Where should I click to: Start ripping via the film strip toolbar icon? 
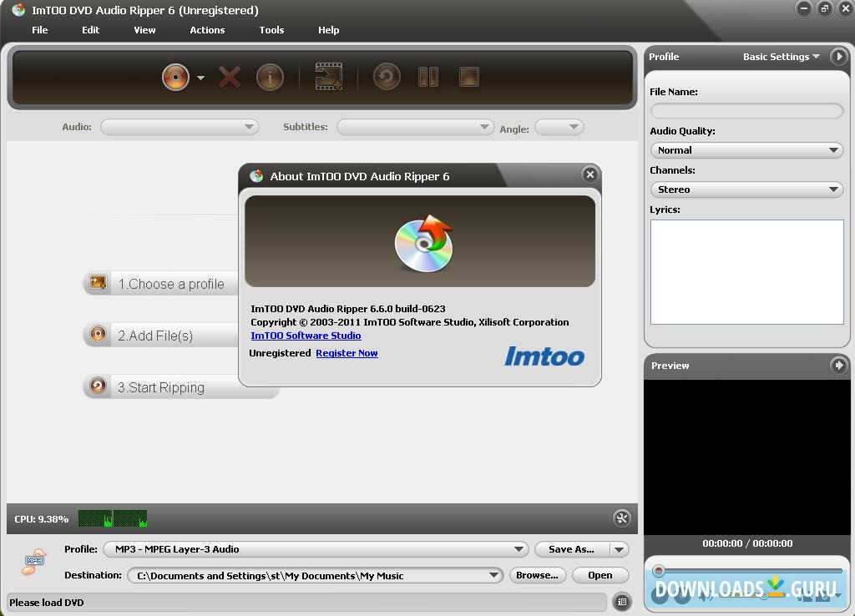tap(328, 76)
